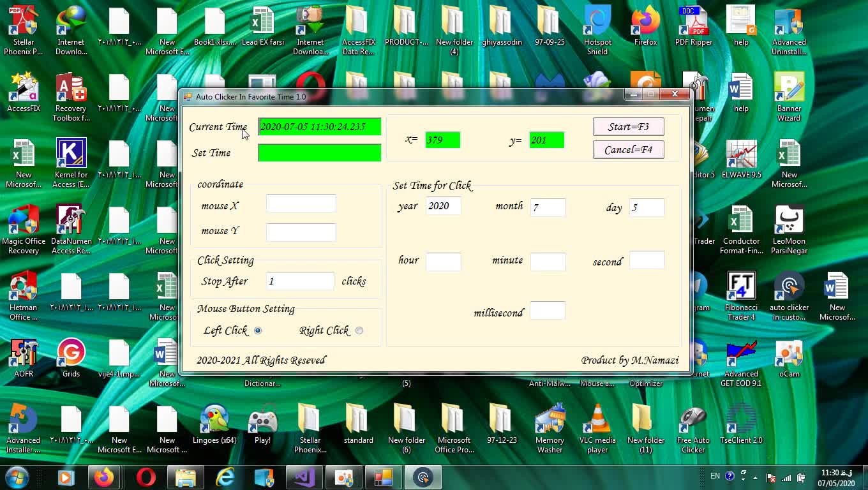Screen dimensions: 868x490
Task: Click the green Set Time display box
Action: pyautogui.click(x=319, y=152)
